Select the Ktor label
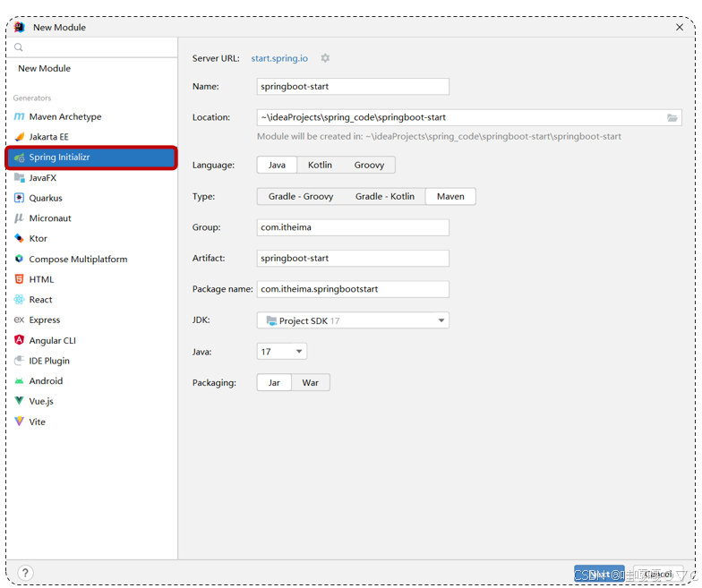 (38, 238)
